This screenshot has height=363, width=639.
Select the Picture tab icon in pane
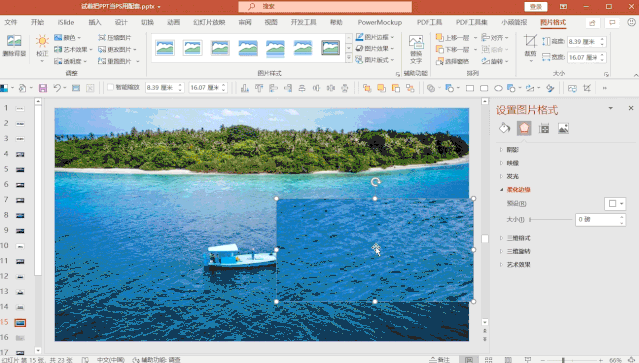coord(563,128)
